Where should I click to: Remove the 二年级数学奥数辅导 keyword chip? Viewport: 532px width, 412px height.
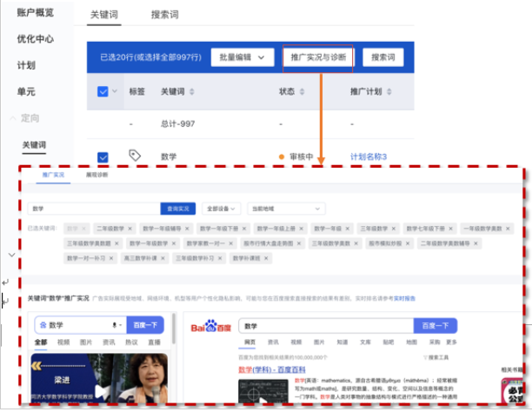coord(475,243)
